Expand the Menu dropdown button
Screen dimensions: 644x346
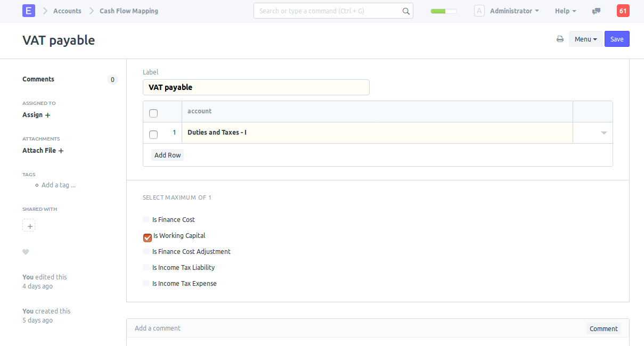click(x=585, y=39)
